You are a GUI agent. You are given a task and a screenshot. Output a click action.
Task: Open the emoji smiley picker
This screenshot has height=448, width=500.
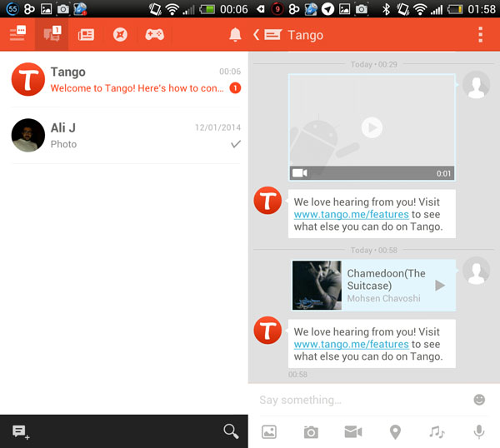click(479, 400)
